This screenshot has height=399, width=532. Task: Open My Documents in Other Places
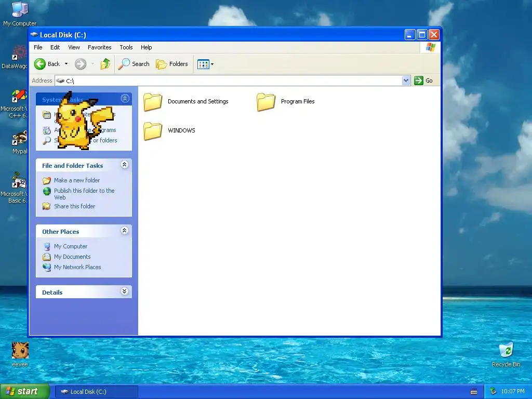point(72,257)
